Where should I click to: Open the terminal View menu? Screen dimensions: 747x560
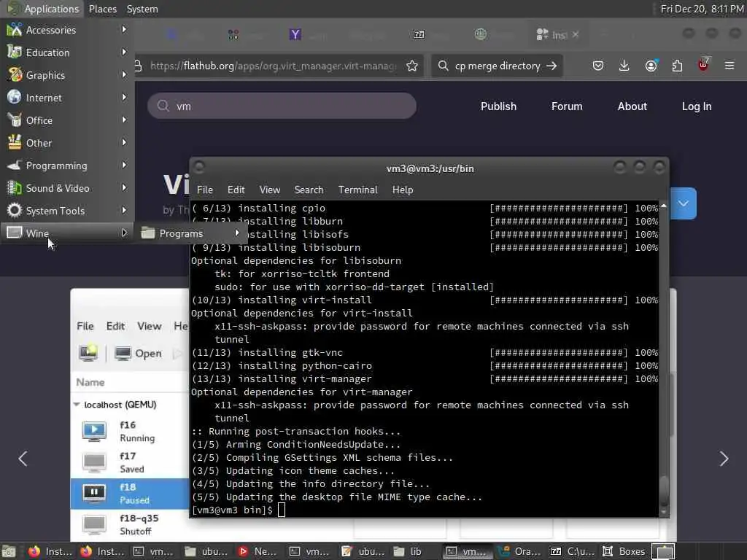(x=270, y=190)
